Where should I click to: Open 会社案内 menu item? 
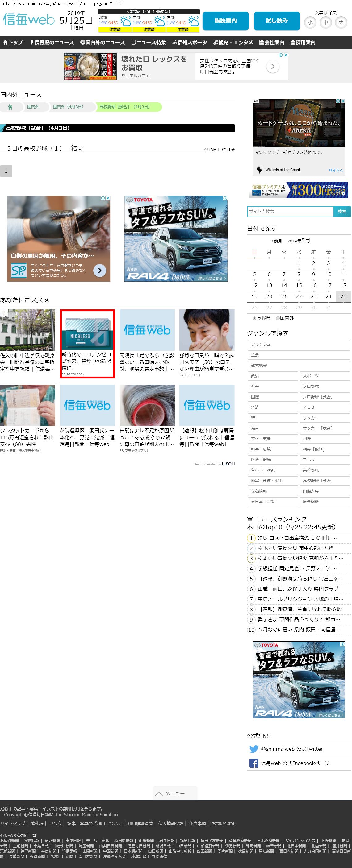272,43
